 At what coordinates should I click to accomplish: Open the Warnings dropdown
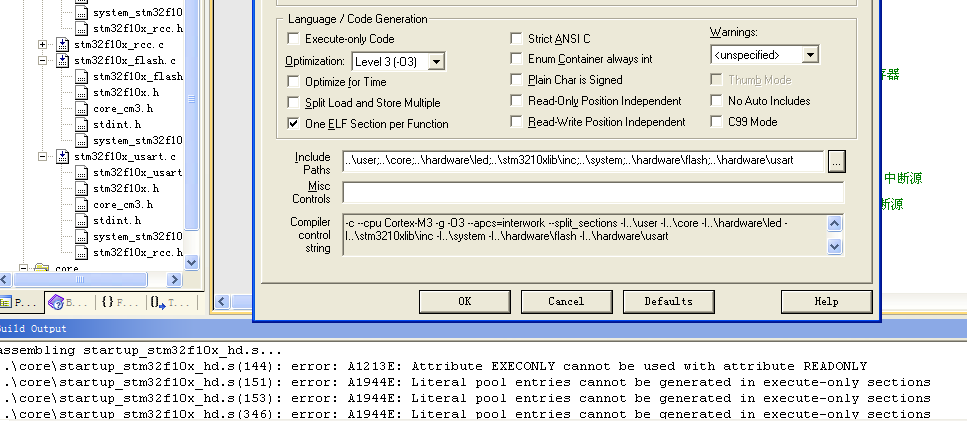(x=810, y=55)
